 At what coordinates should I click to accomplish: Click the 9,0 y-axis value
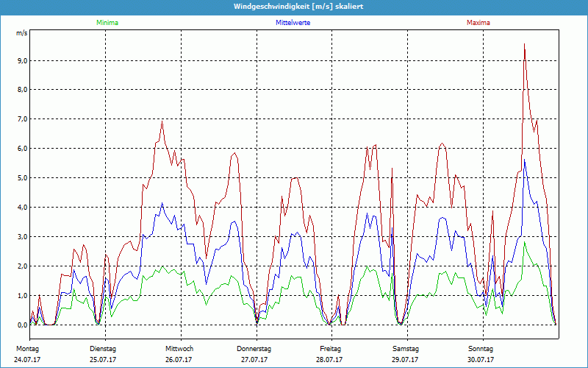pos(23,60)
